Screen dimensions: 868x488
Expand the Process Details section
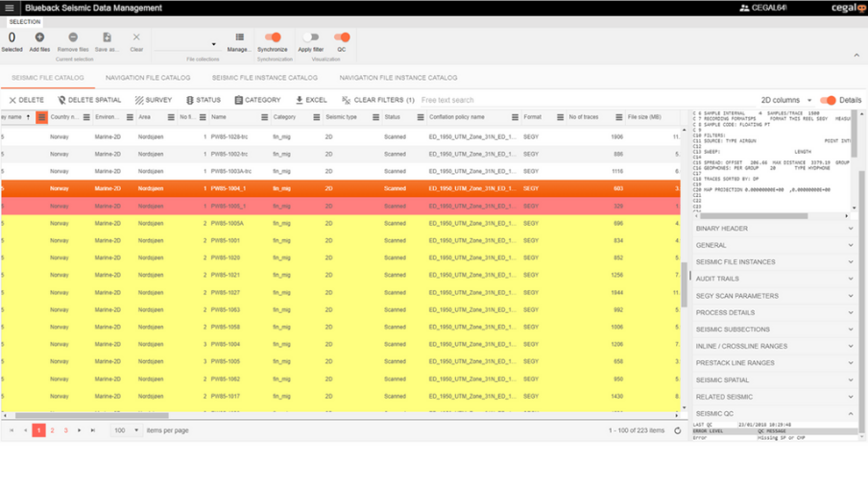774,312
